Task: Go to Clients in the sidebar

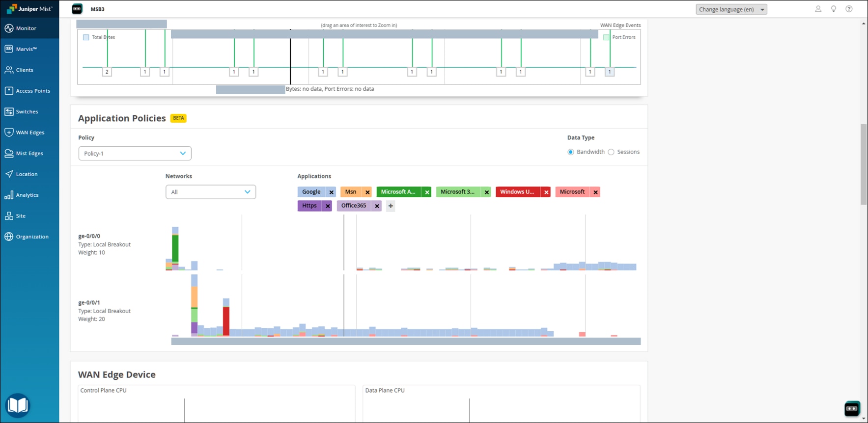Action: (29, 70)
